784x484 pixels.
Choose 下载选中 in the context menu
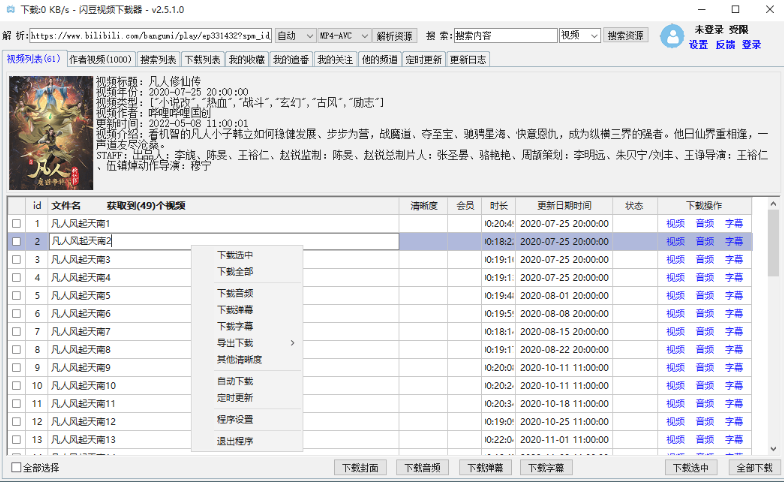point(235,255)
